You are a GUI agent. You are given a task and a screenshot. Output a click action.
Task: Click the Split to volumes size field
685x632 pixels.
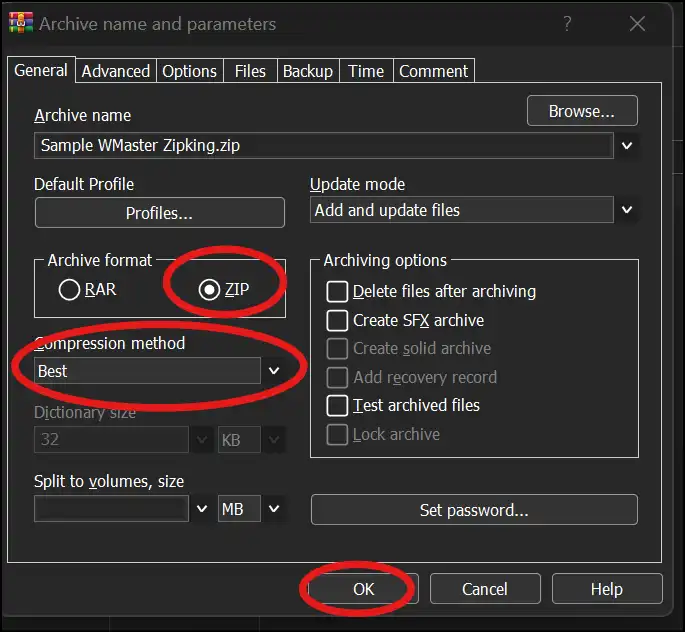111,508
